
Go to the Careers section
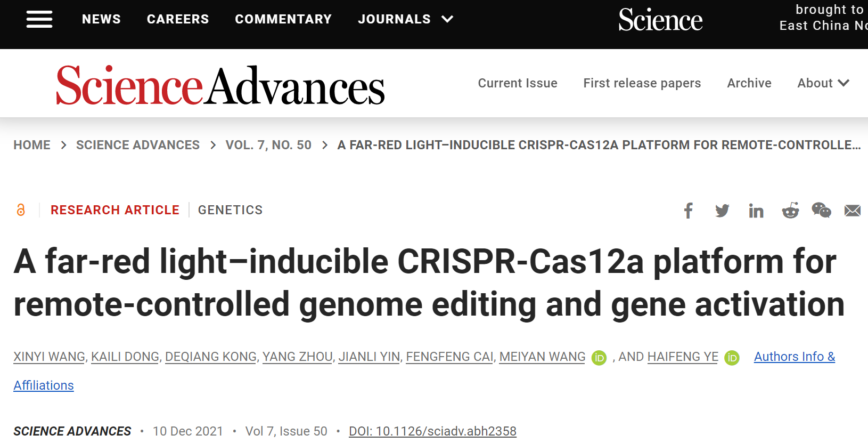[x=178, y=19]
